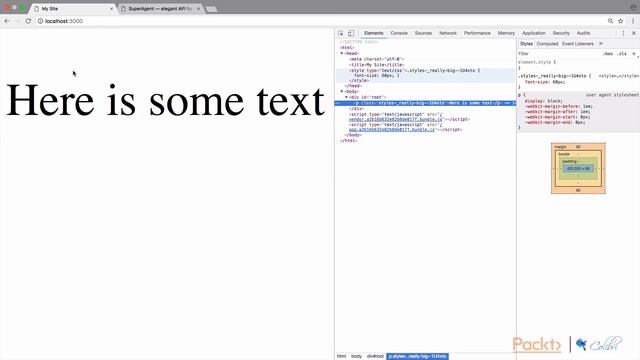Select the highlighted p element row
This screenshot has width=640, height=360.
point(425,103)
